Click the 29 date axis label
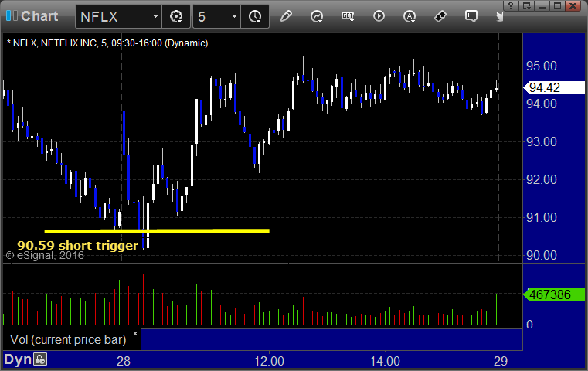The height and width of the screenshot is (371, 588). click(x=501, y=361)
